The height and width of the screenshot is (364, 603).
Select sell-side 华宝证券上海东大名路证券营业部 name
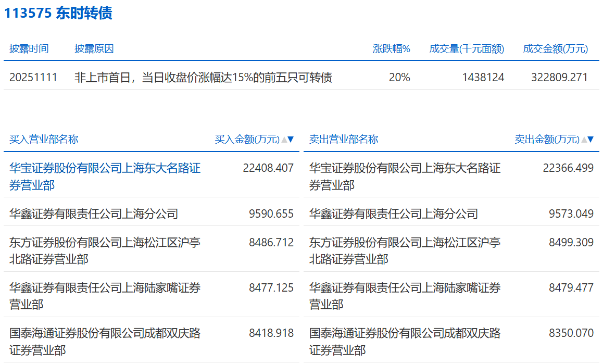click(405, 177)
